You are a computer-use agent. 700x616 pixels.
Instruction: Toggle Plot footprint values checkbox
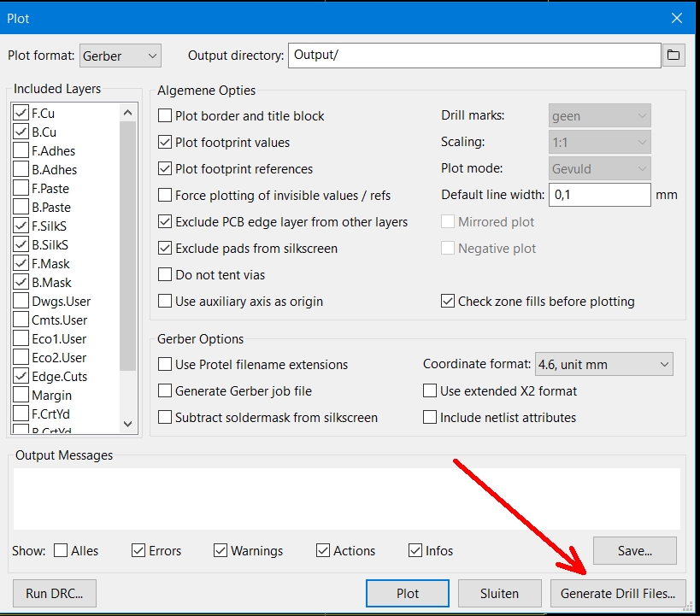click(x=165, y=143)
